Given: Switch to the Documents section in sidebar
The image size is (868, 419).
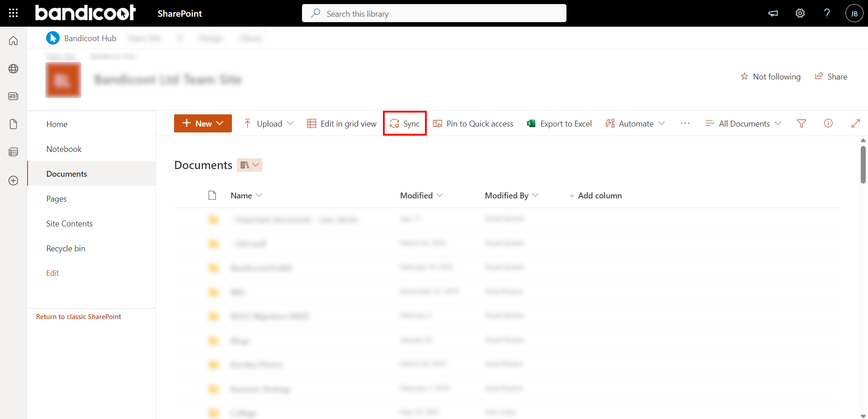Looking at the screenshot, I should coord(66,173).
